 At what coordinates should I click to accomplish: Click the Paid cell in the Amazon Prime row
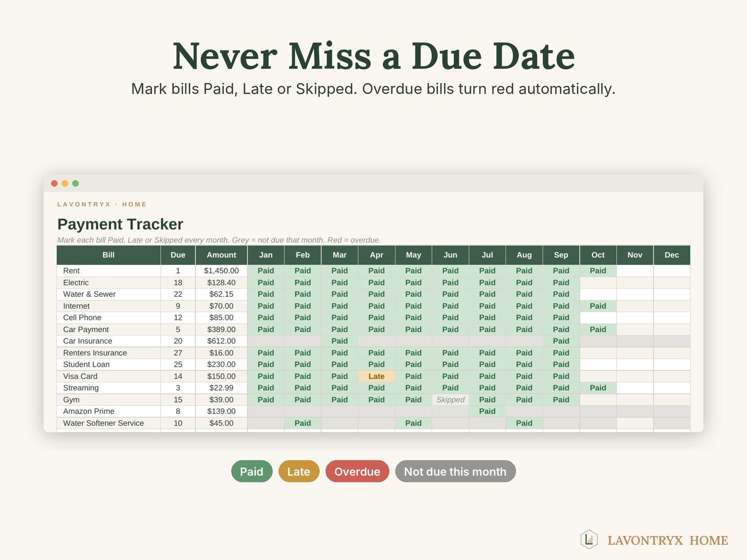tap(487, 411)
